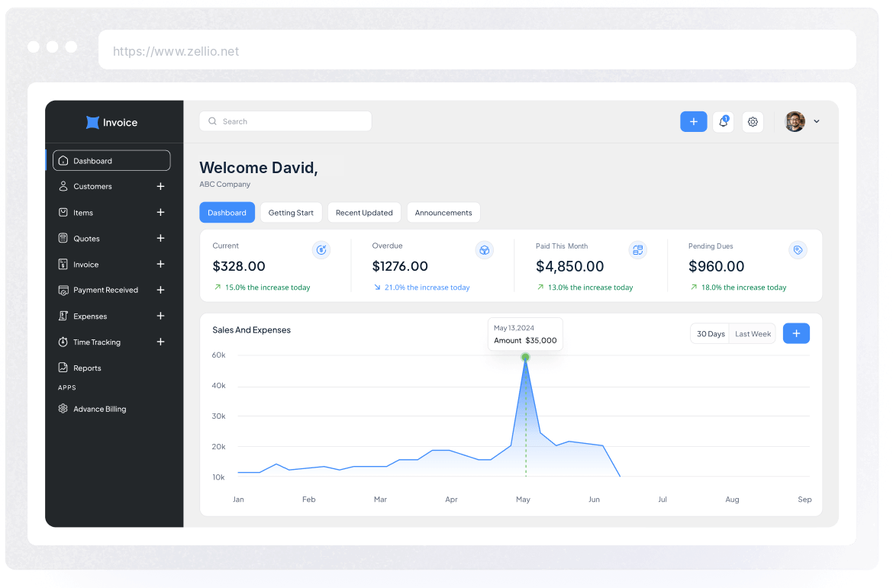This screenshot has width=893, height=588.
Task: Click the May 13, 2024 amount tooltip
Action: pyautogui.click(x=525, y=334)
